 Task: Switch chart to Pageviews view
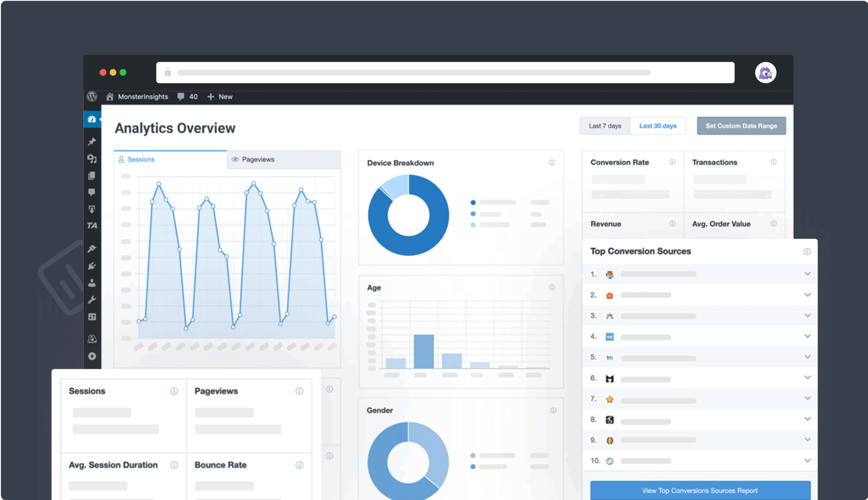point(258,160)
